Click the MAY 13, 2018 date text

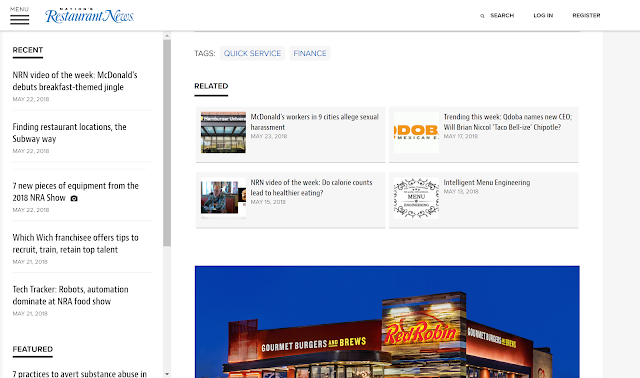click(461, 191)
